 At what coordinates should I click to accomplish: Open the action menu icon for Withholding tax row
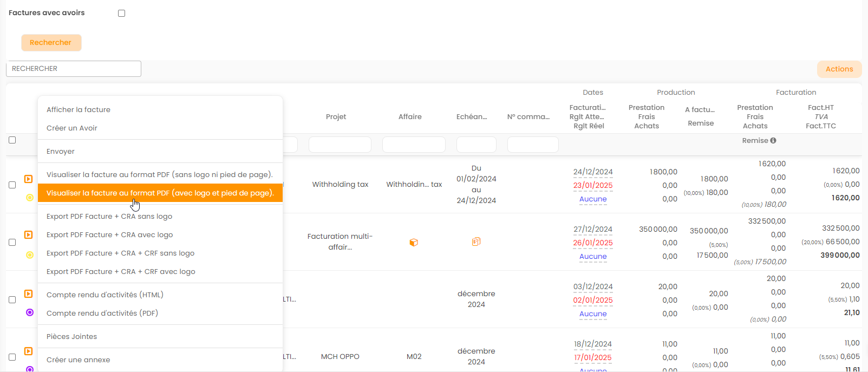pyautogui.click(x=29, y=179)
